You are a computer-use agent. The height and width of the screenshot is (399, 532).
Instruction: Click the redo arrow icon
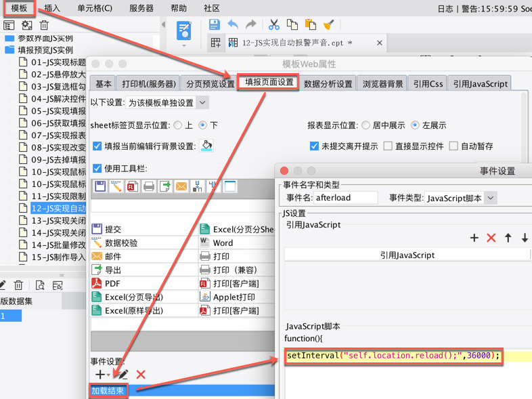point(250,24)
